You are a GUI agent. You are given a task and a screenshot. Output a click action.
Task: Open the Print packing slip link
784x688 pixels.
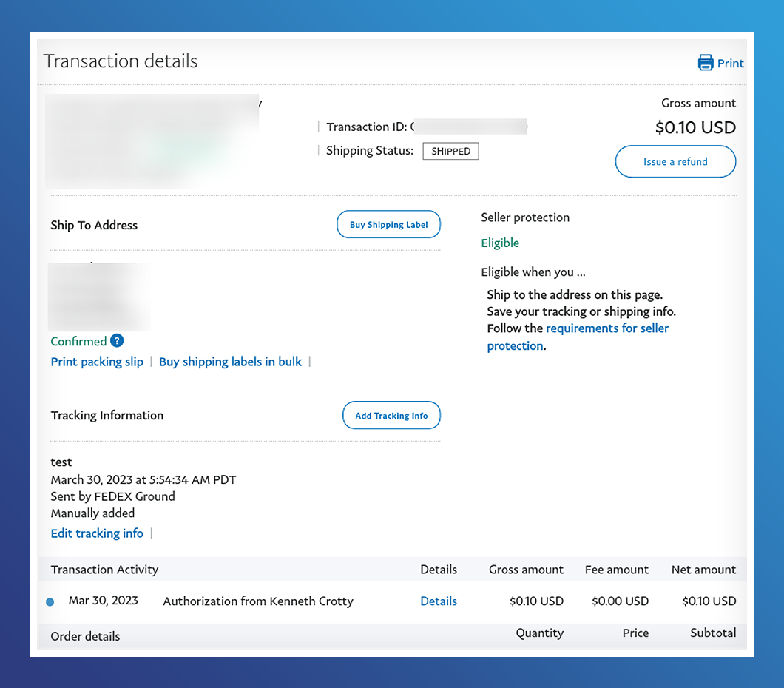coord(97,362)
